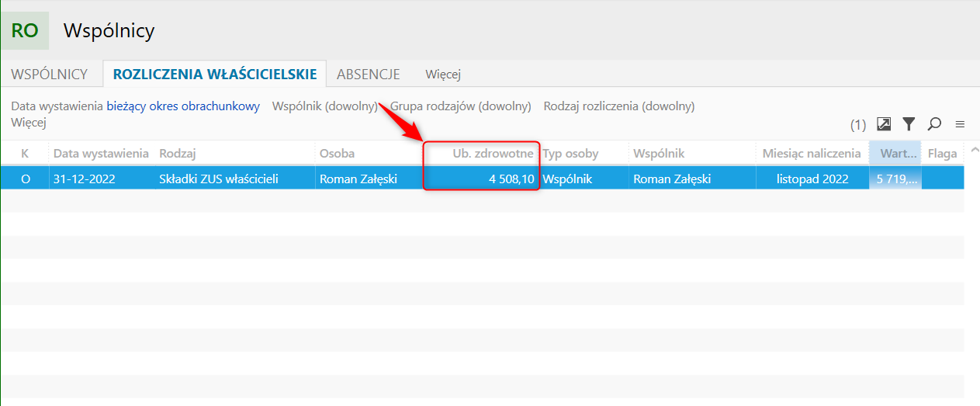Click the highlighted Wart... column header
980x406 pixels.
pos(895,154)
